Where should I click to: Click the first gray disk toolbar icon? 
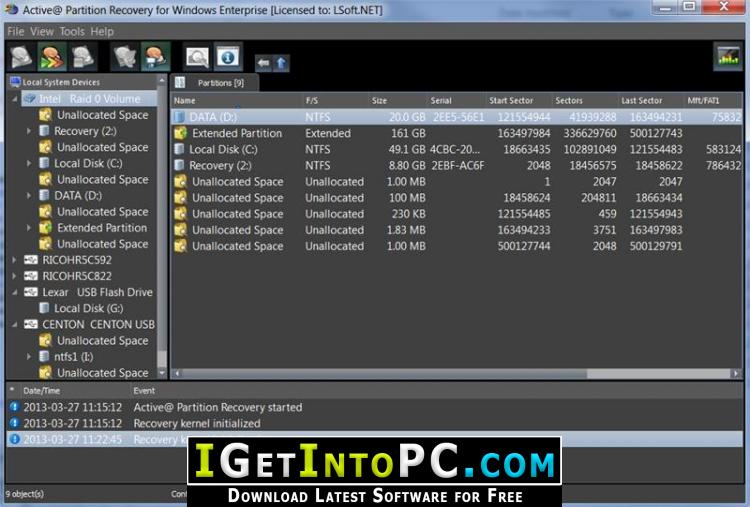click(22, 56)
